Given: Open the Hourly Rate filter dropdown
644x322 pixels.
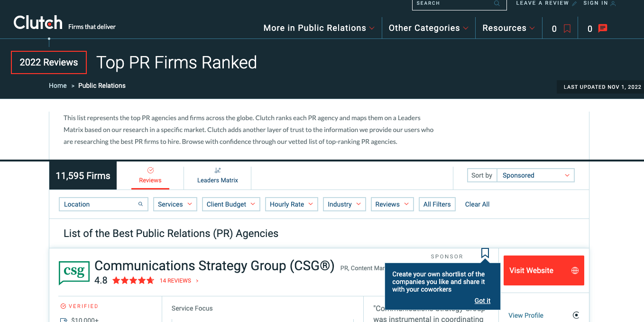Looking at the screenshot, I should tap(292, 204).
